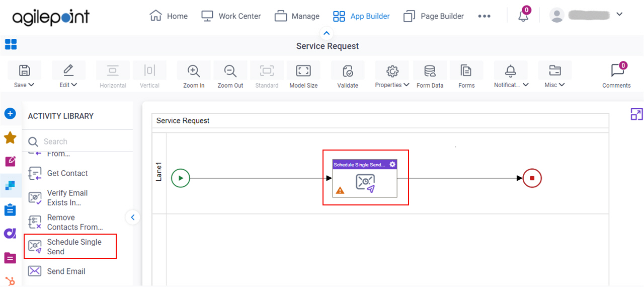Click the Model Size tool
Viewport: 644px width, 287px height.
(x=303, y=75)
